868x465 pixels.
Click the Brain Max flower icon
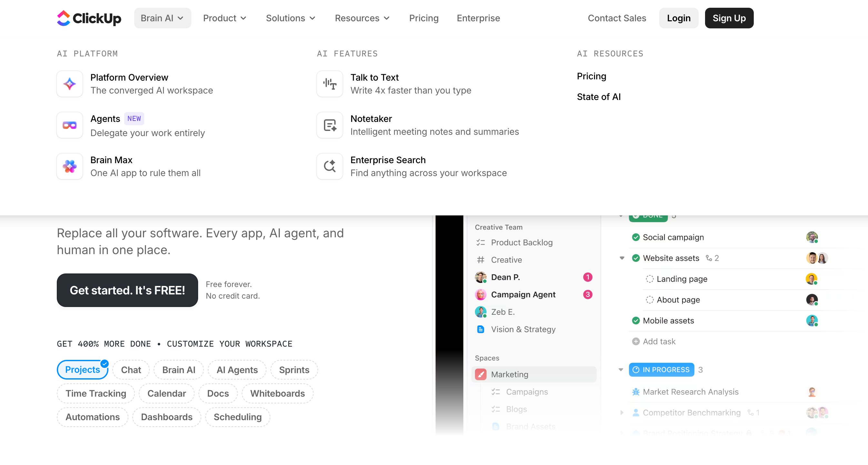point(70,166)
